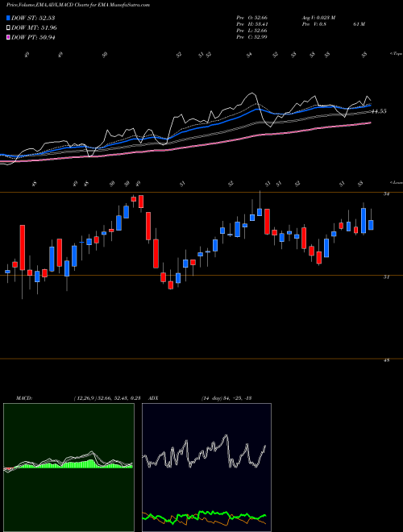Click ADX values '(14 day) 34, +25, -18'
This screenshot has height=532, width=403.
[226, 398]
